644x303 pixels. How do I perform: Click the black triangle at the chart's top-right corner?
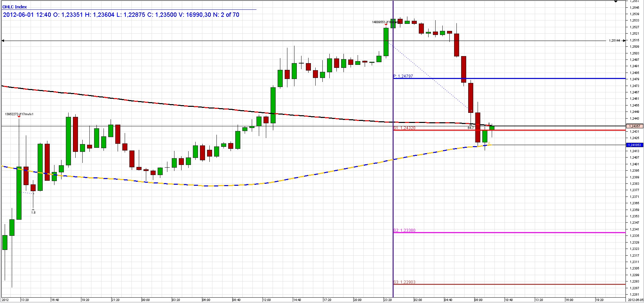coord(616,2)
